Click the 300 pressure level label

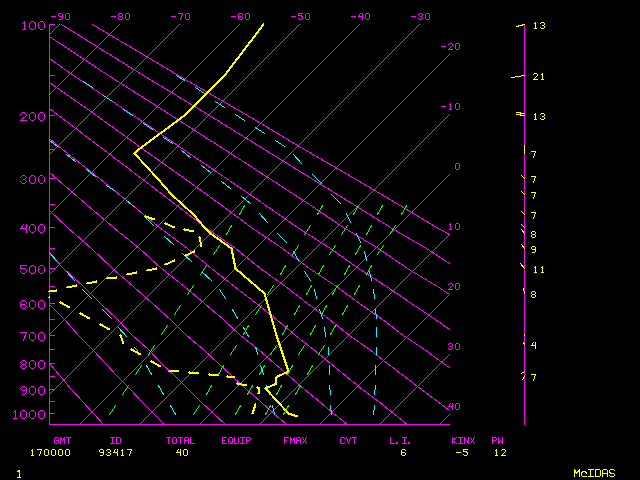point(33,180)
